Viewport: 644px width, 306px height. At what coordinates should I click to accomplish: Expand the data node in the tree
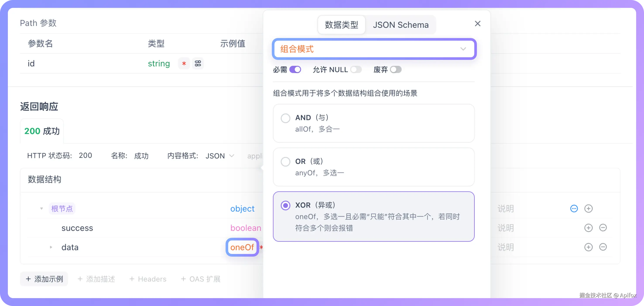[x=51, y=247]
